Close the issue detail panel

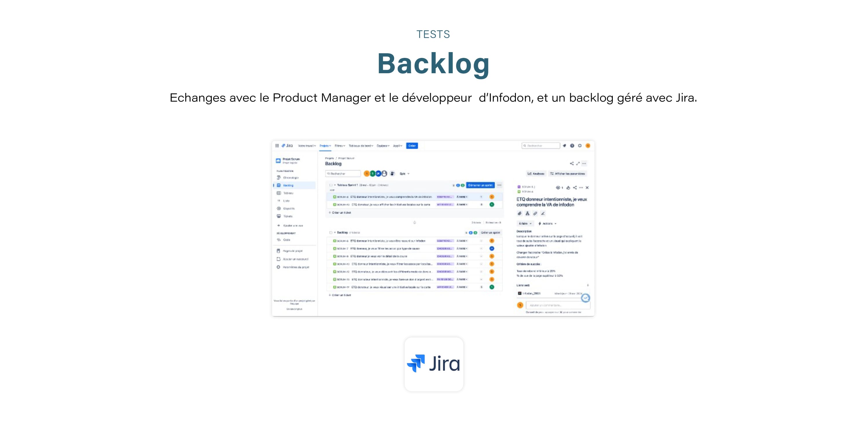587,188
